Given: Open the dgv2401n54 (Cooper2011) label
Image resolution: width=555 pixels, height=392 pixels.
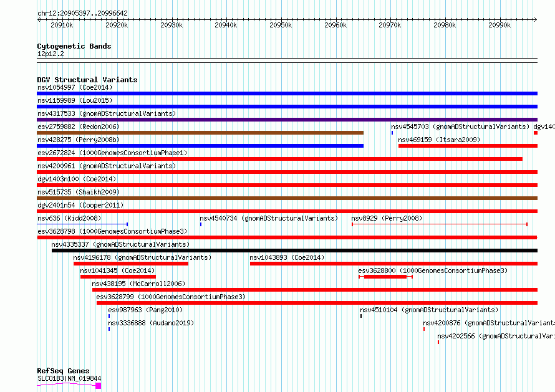Looking at the screenshot, I should [80, 205].
